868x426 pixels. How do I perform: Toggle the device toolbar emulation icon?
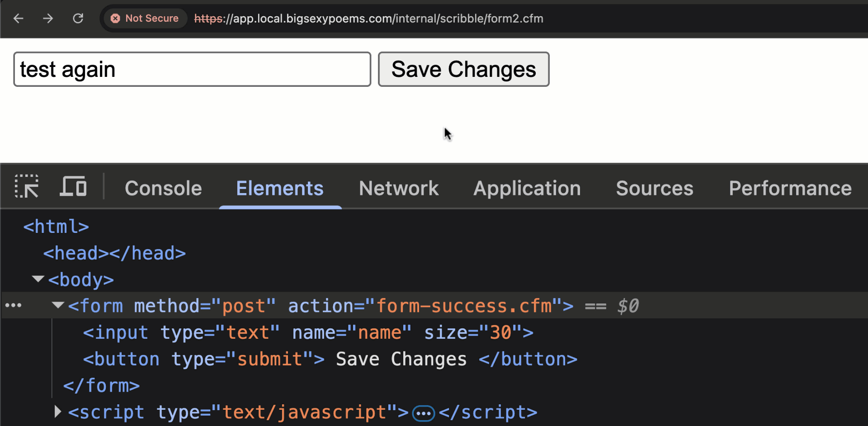pos(73,186)
